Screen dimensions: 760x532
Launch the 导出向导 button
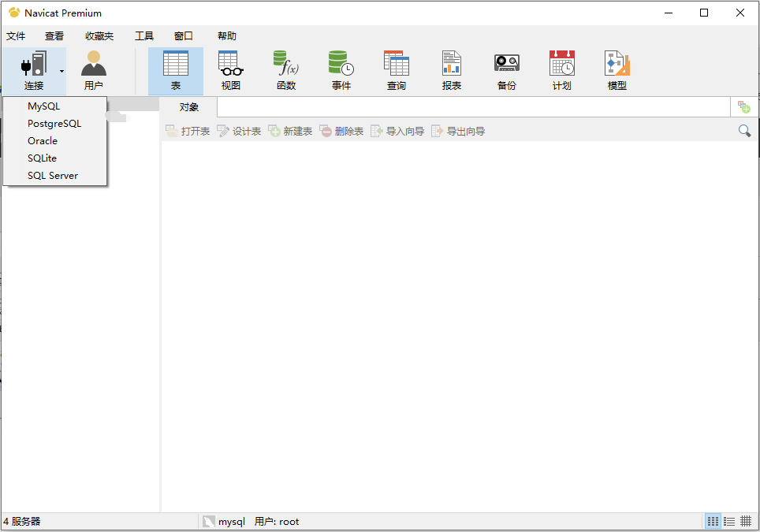(458, 132)
